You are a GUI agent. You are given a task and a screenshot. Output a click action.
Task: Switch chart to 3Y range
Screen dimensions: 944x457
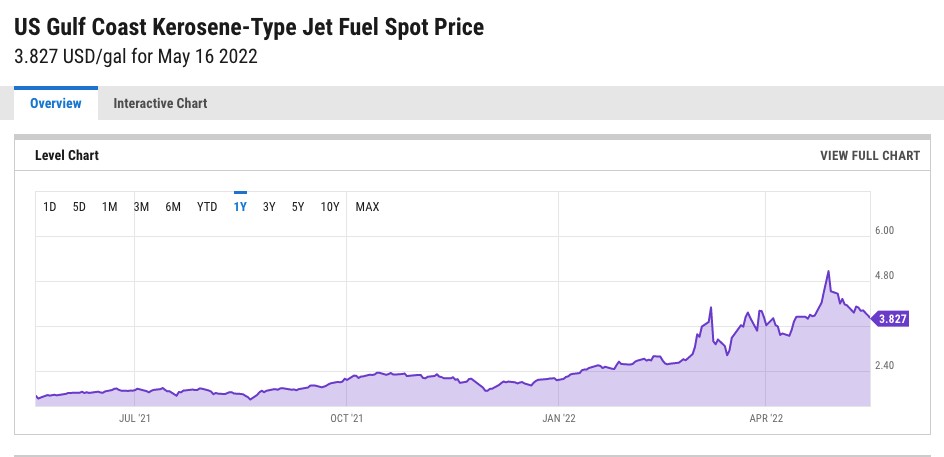(269, 207)
